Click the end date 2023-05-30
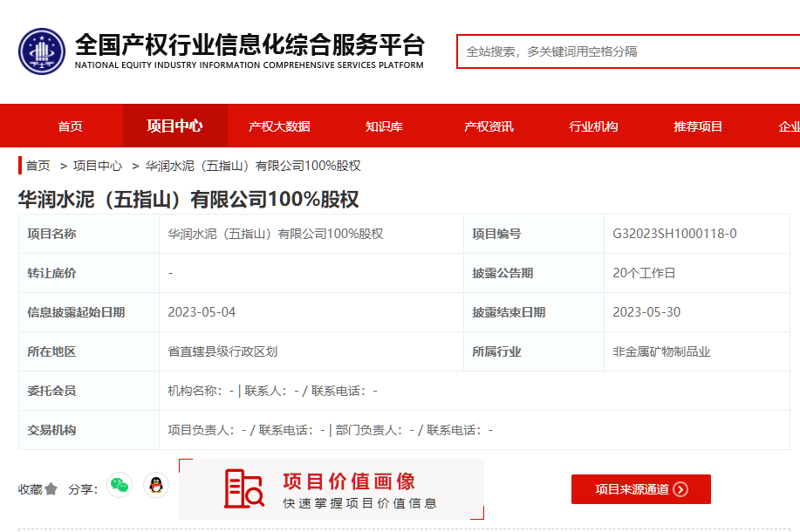 (x=646, y=312)
